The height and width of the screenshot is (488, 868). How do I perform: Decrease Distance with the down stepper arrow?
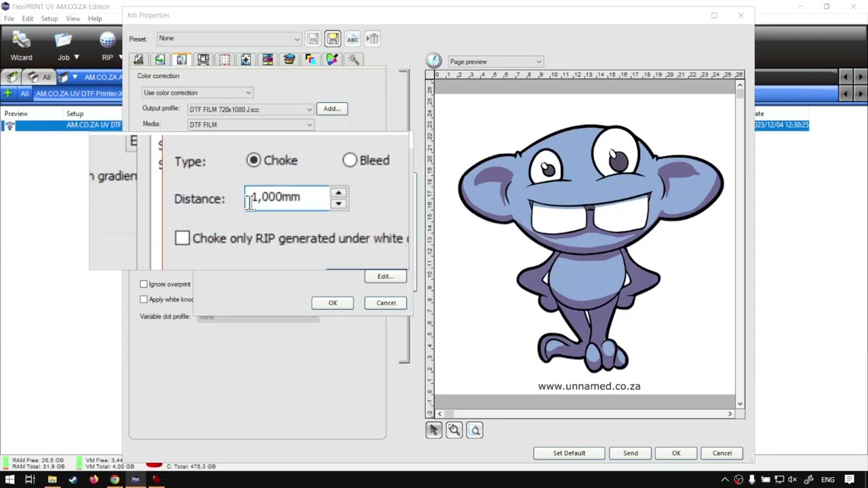(338, 204)
